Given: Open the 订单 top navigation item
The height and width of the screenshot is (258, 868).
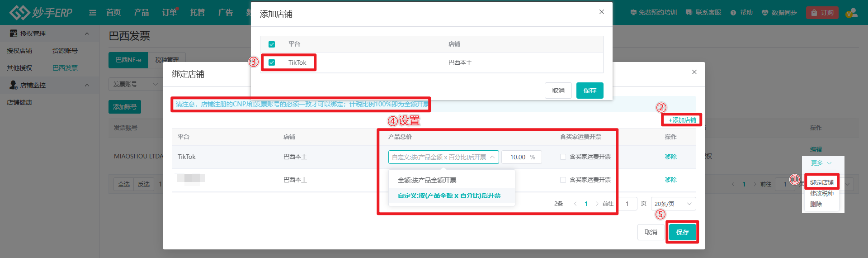Looking at the screenshot, I should (170, 13).
